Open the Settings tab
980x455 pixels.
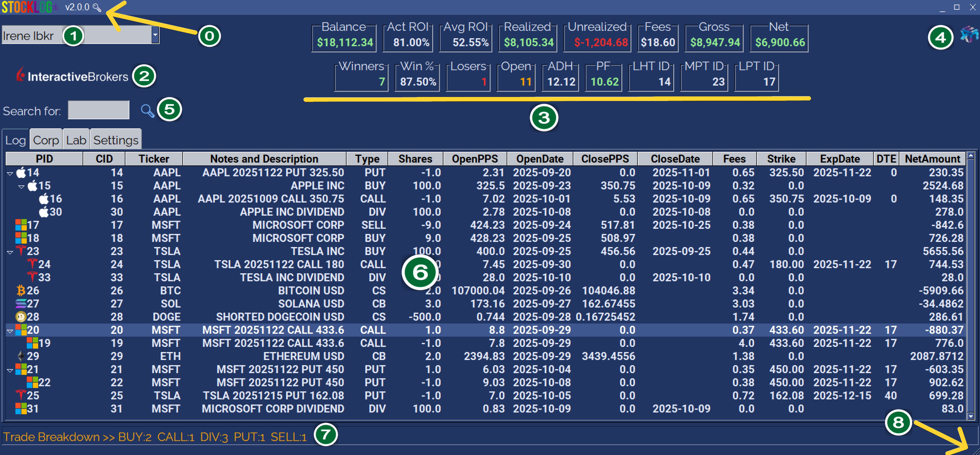pos(116,140)
